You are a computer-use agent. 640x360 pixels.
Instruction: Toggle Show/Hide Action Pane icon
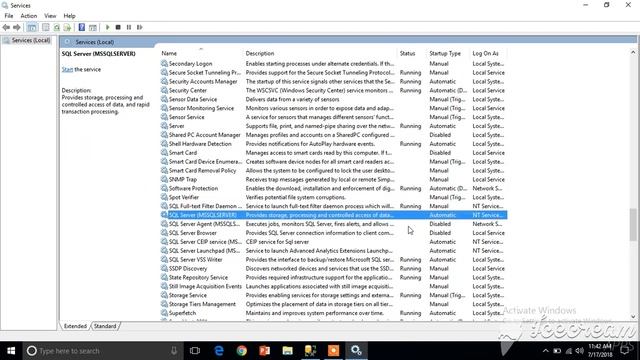[x=93, y=27]
